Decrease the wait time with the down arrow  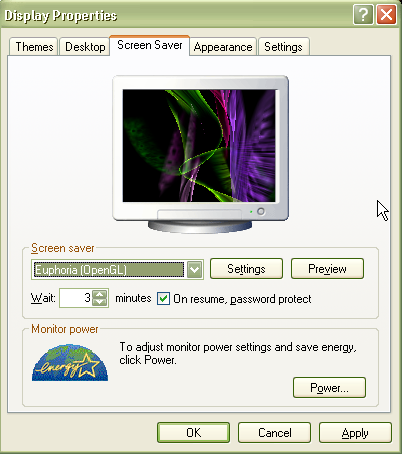(x=100, y=302)
